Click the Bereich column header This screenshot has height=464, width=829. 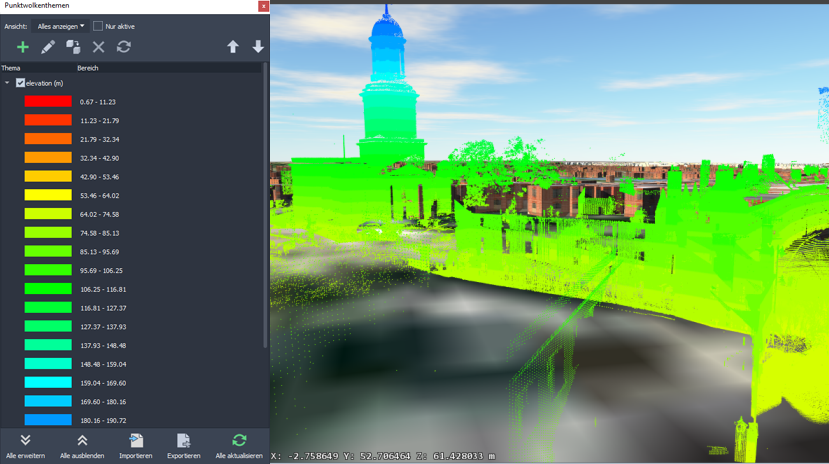pos(88,68)
